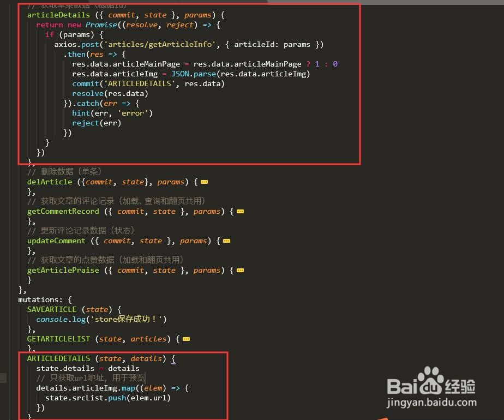Expand folded GETARTICLELIST mutation body
Screen dimensions: 504x420
186,339
